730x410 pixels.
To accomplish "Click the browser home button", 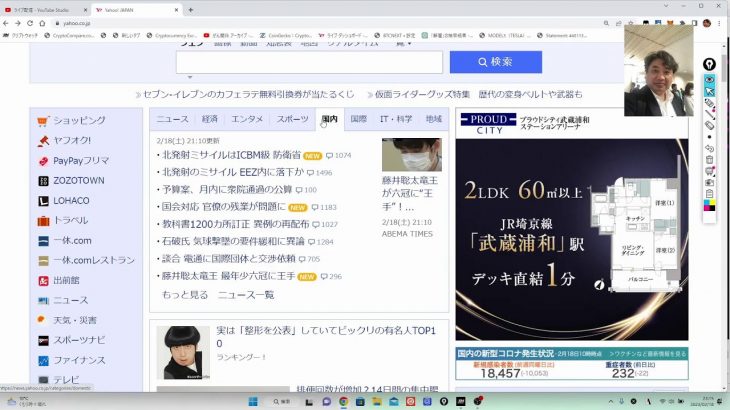I will coord(42,23).
